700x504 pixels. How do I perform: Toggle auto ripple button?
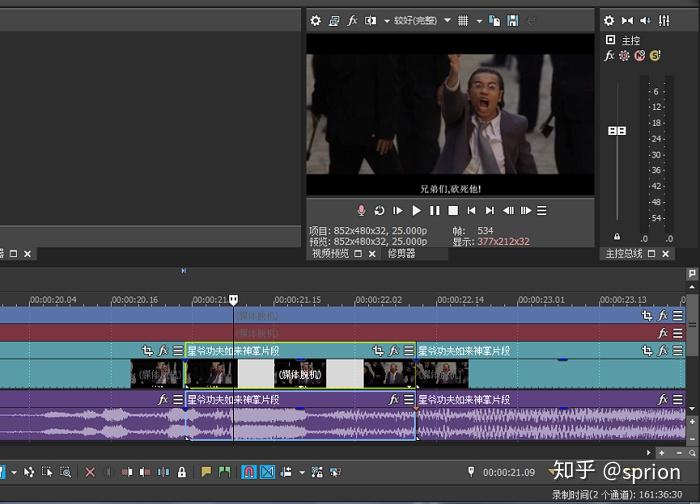click(286, 472)
